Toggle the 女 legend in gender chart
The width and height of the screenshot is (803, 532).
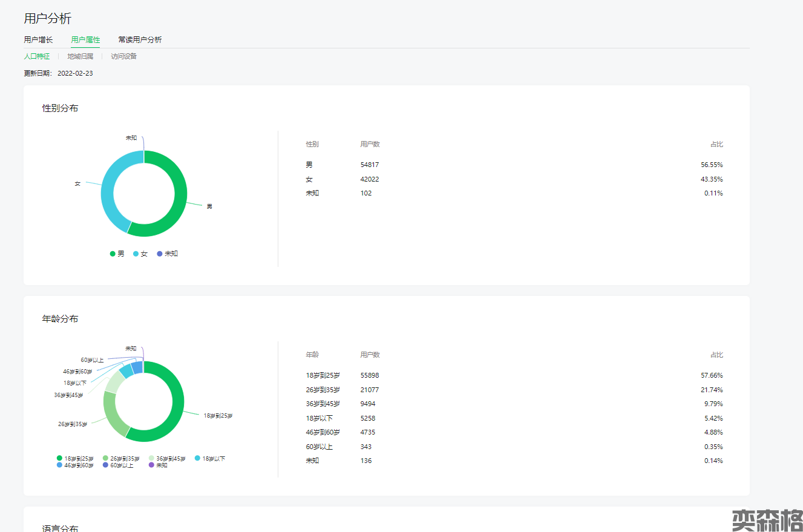[x=140, y=254]
